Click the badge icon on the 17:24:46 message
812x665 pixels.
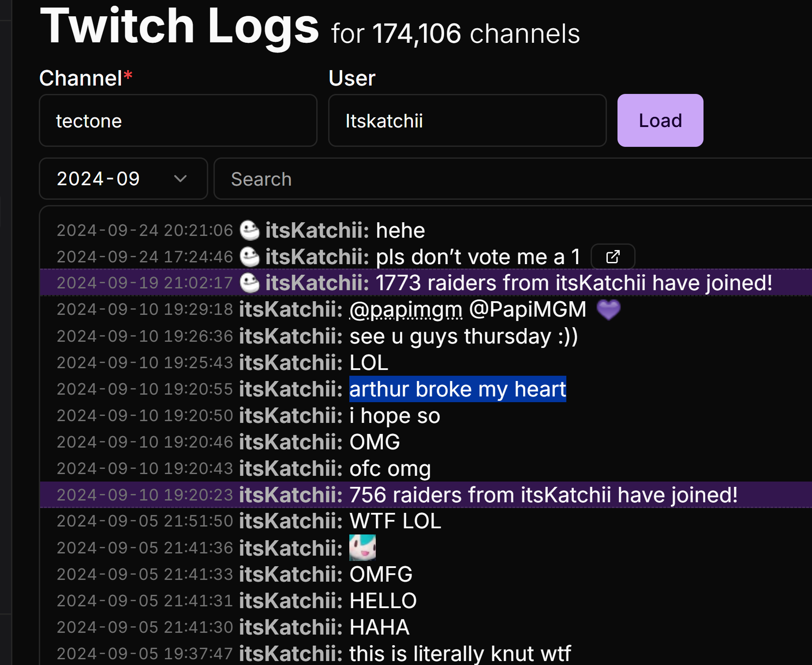[x=250, y=257]
